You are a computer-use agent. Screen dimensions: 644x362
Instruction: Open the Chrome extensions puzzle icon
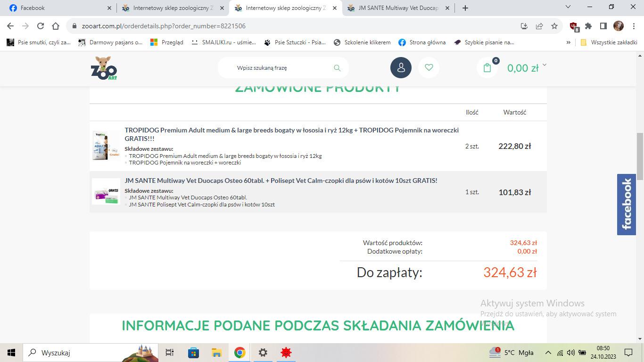click(x=588, y=26)
